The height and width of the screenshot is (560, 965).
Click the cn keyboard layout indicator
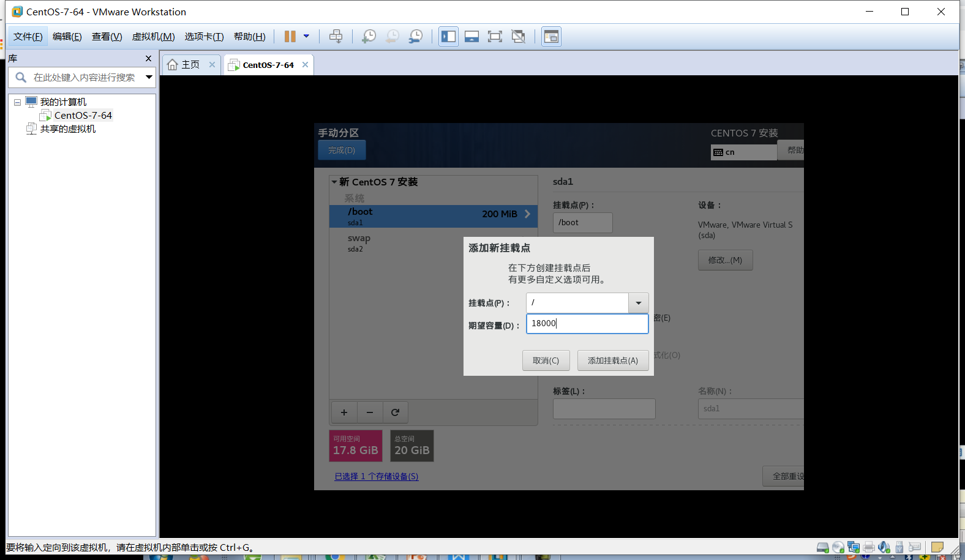[743, 152]
